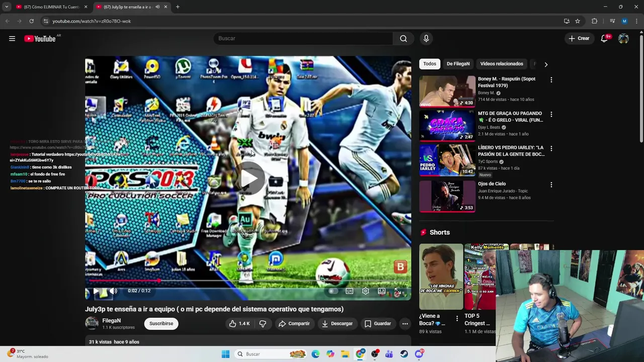Open a new Chrome tab
The width and height of the screenshot is (644, 362).
point(178,7)
